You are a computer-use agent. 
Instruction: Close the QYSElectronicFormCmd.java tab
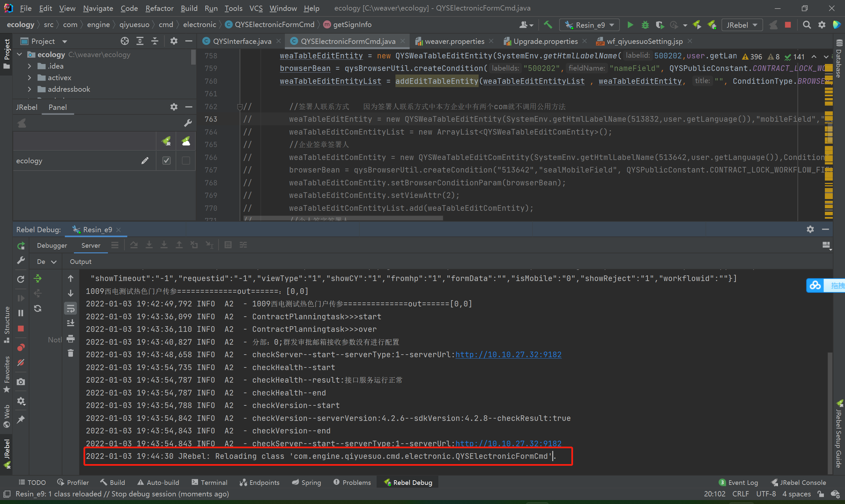(x=403, y=41)
